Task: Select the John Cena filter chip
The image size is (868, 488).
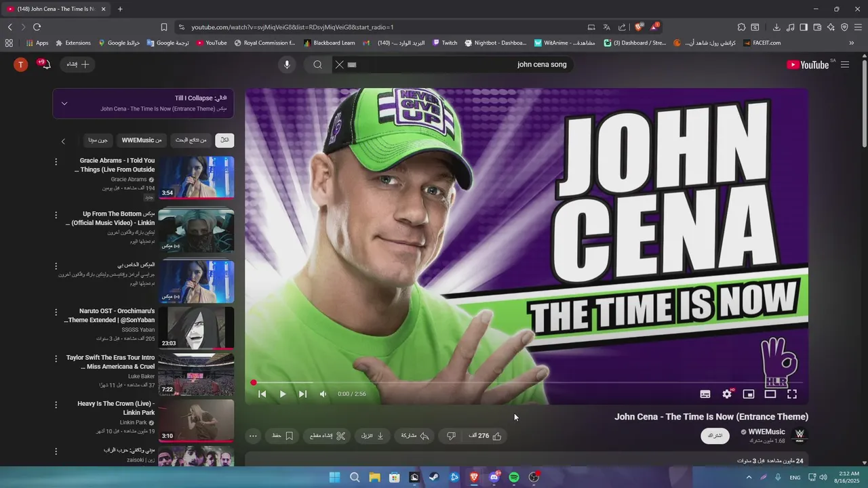Action: 98,140
